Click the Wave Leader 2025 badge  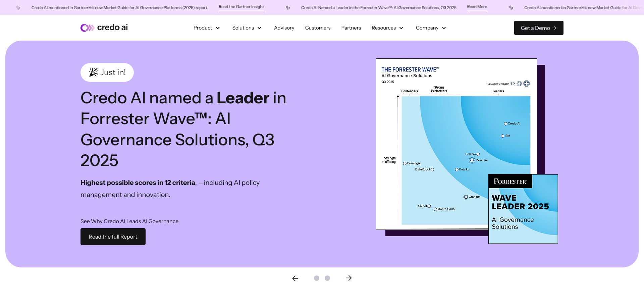523,209
